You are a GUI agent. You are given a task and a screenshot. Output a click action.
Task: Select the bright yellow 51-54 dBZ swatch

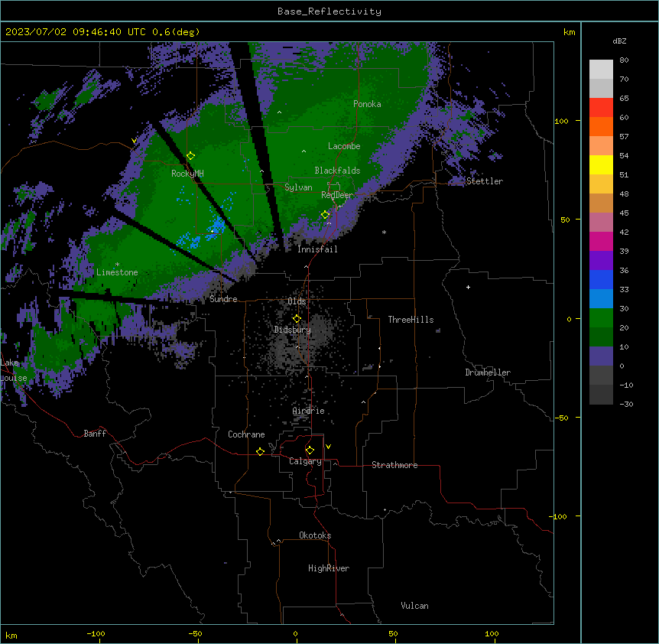(x=601, y=164)
